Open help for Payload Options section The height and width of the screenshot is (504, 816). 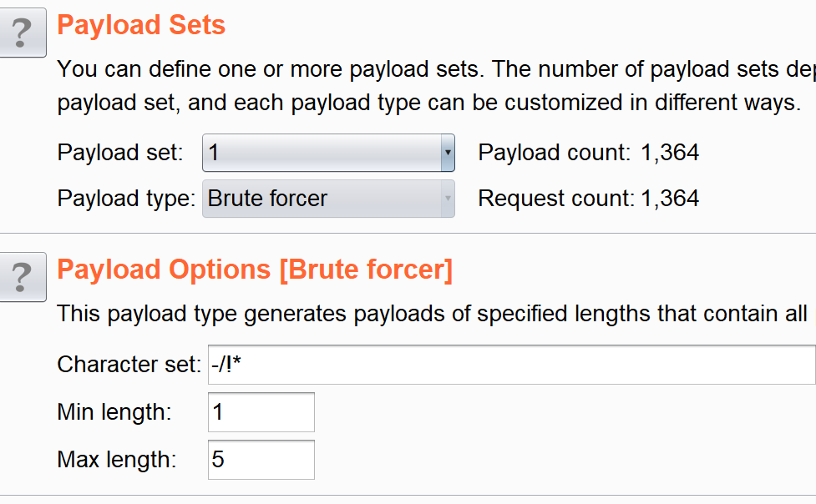[22, 277]
